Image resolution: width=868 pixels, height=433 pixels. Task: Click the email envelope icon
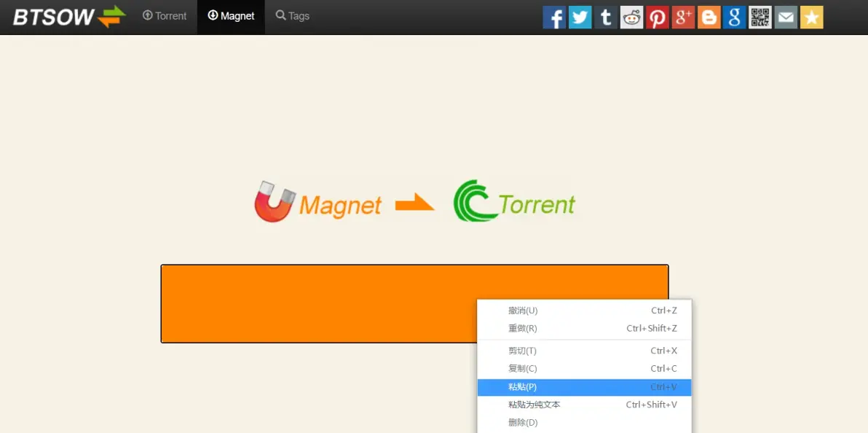pos(786,17)
